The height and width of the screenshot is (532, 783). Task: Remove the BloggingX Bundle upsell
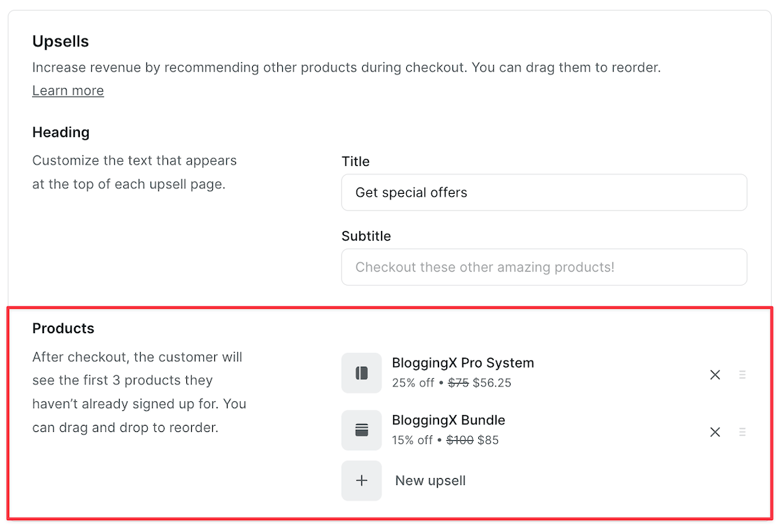point(715,432)
